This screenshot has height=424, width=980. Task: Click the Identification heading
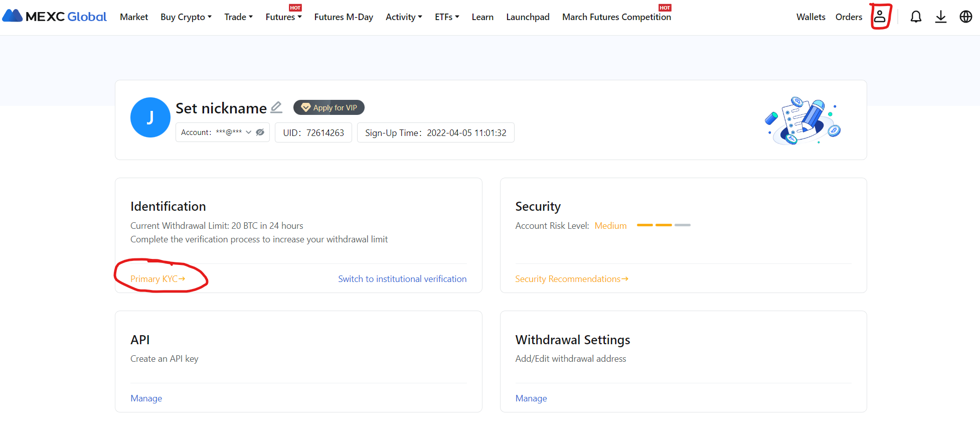click(x=168, y=207)
